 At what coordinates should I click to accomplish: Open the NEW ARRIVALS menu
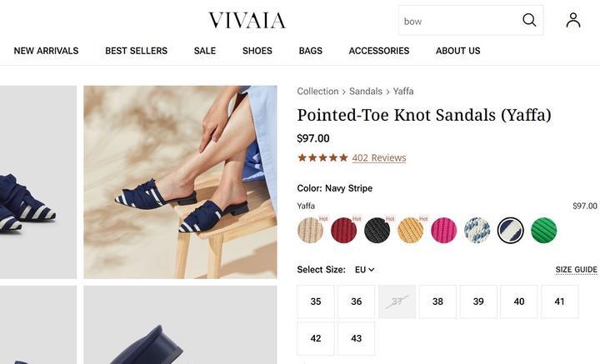click(x=46, y=51)
